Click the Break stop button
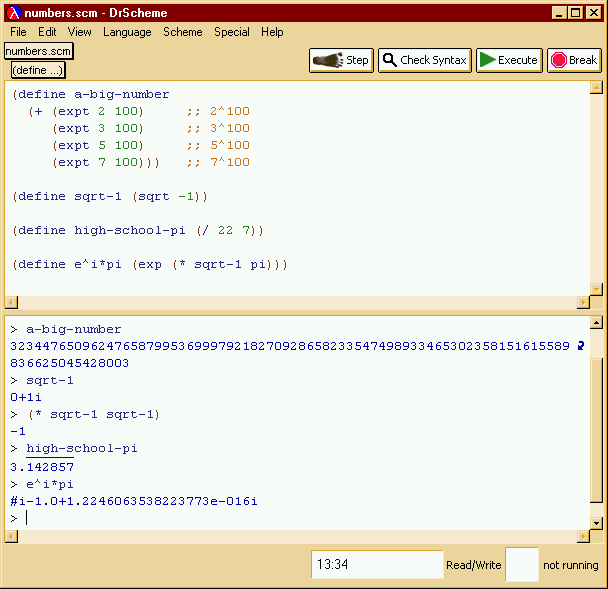This screenshot has width=608, height=589. (x=574, y=60)
